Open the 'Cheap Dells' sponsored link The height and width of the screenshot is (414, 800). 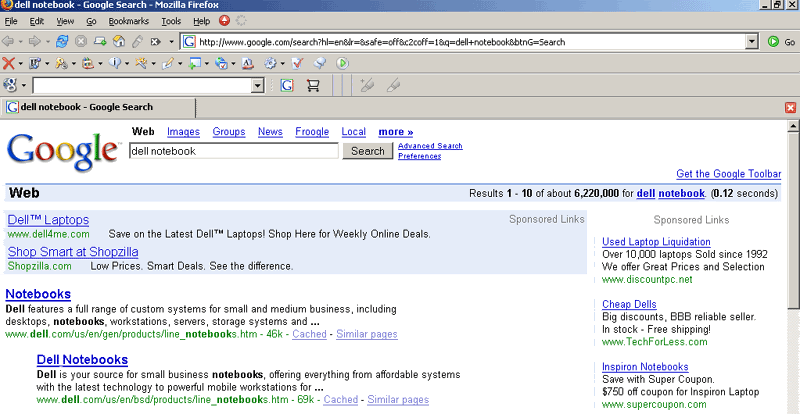629,304
